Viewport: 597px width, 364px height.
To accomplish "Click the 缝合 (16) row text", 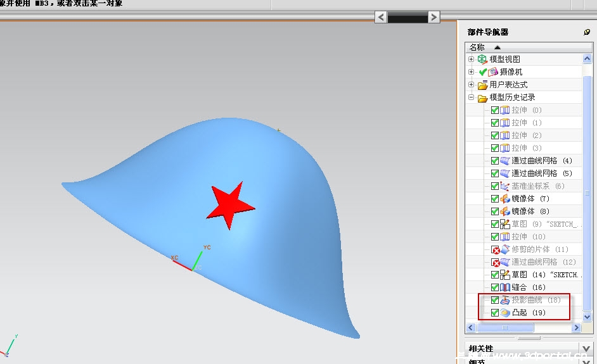I will pyautogui.click(x=529, y=287).
